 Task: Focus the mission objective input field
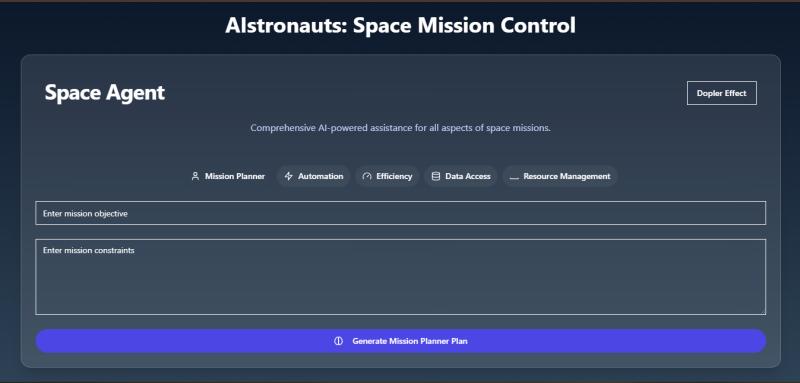(x=401, y=213)
